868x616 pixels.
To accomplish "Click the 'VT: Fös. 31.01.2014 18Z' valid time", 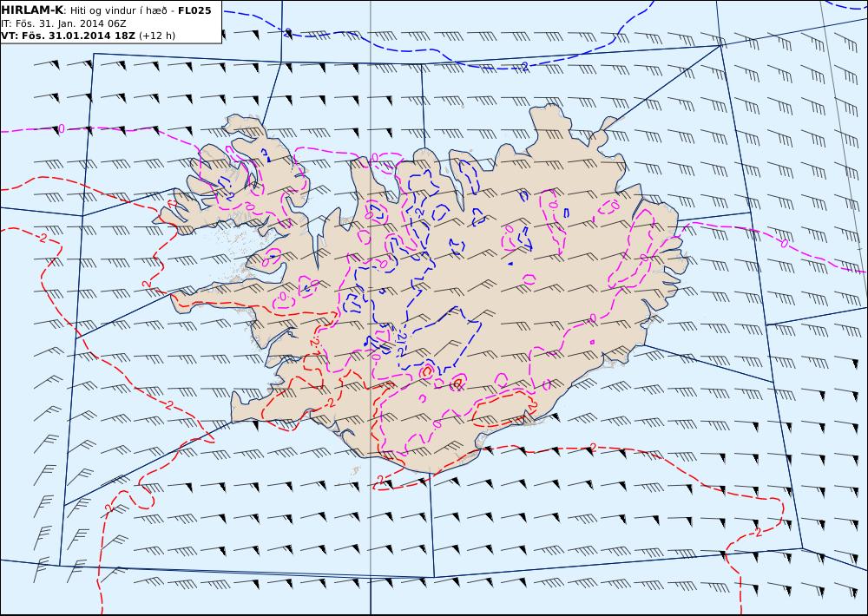I will point(68,36).
